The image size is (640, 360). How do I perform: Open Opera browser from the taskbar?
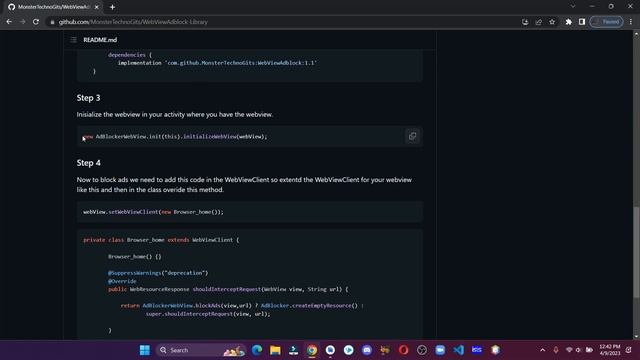[x=403, y=350]
